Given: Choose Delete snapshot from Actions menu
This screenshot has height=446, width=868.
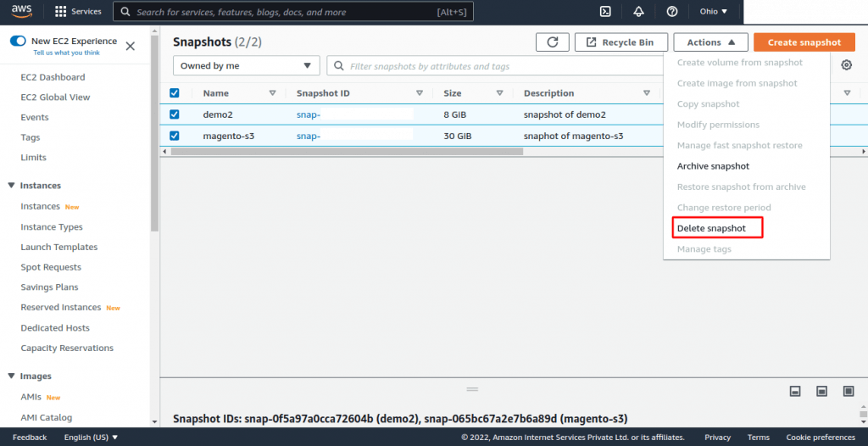Looking at the screenshot, I should point(711,228).
